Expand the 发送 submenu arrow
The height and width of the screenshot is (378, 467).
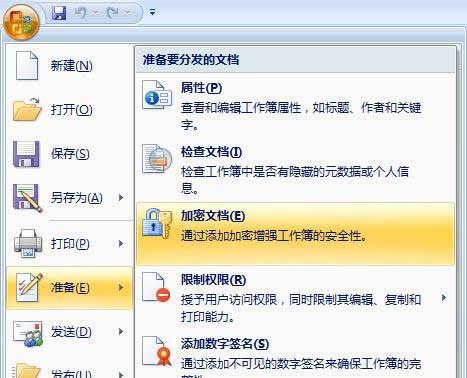(x=121, y=332)
